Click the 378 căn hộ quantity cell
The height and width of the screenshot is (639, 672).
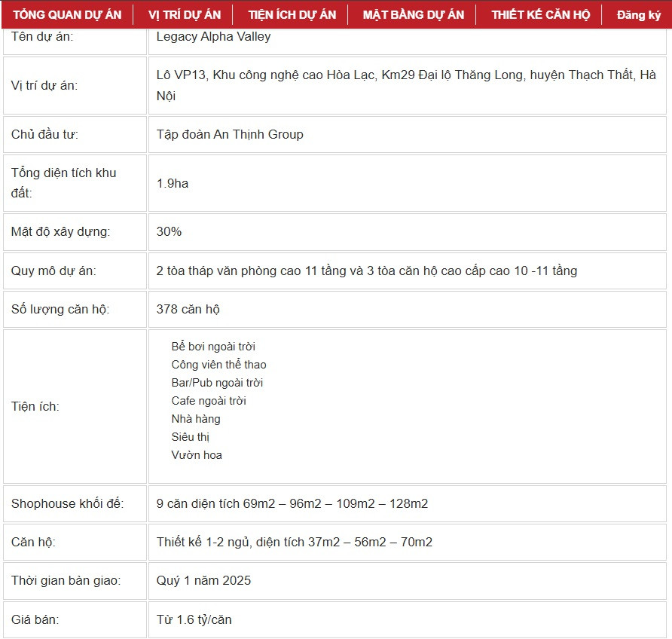[x=188, y=309]
